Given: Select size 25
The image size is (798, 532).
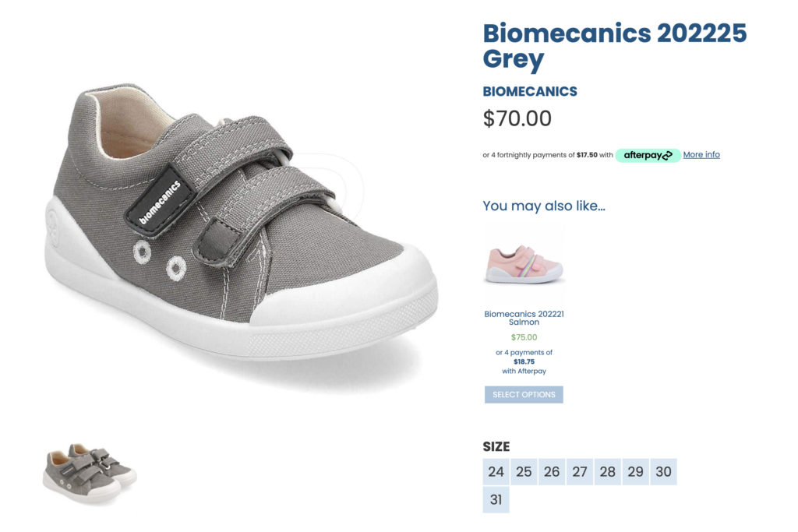Looking at the screenshot, I should point(524,472).
